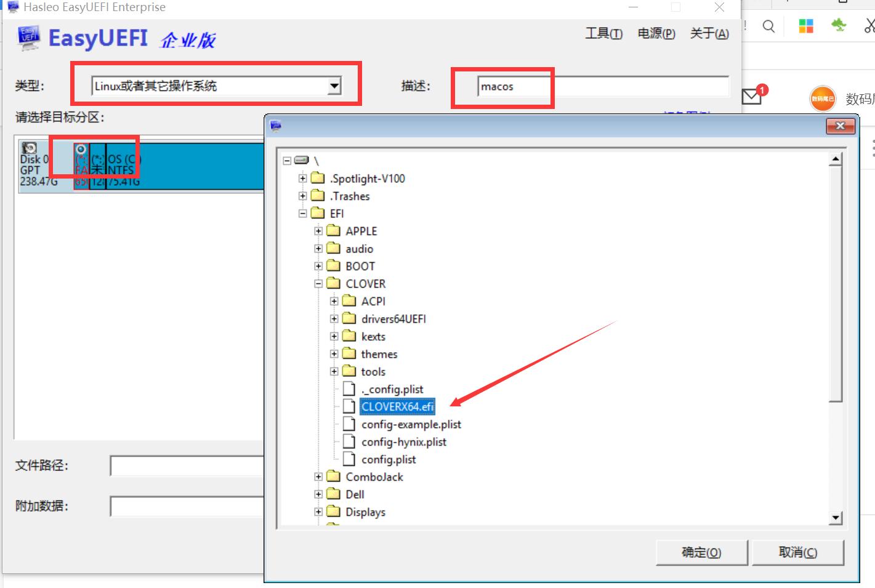This screenshot has height=588, width=875.
Task: Open the 类型 dropdown list
Action: [333, 86]
